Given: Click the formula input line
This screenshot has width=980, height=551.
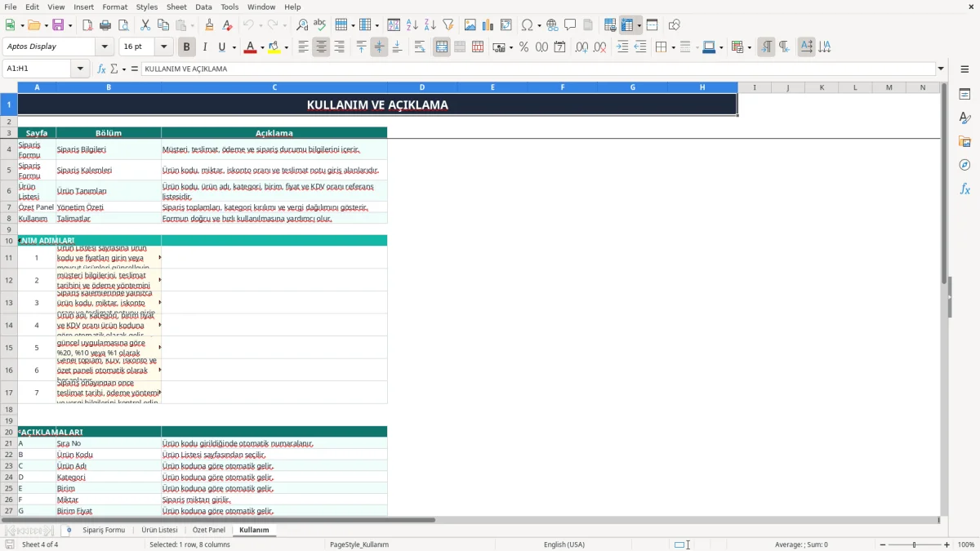Looking at the screenshot, I should pos(537,69).
